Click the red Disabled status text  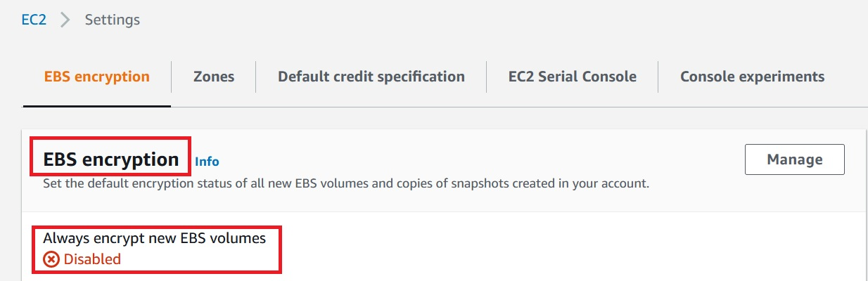(92, 259)
